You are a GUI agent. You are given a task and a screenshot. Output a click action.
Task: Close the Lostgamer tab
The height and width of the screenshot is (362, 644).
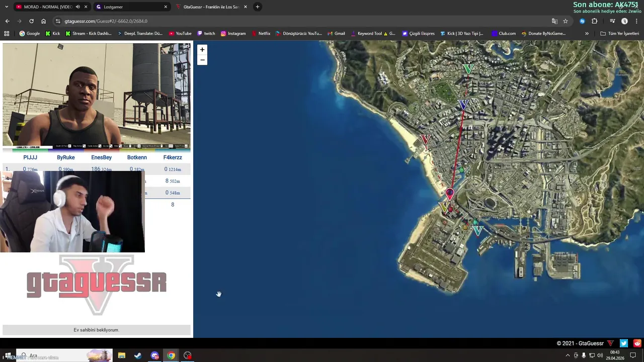166,7
